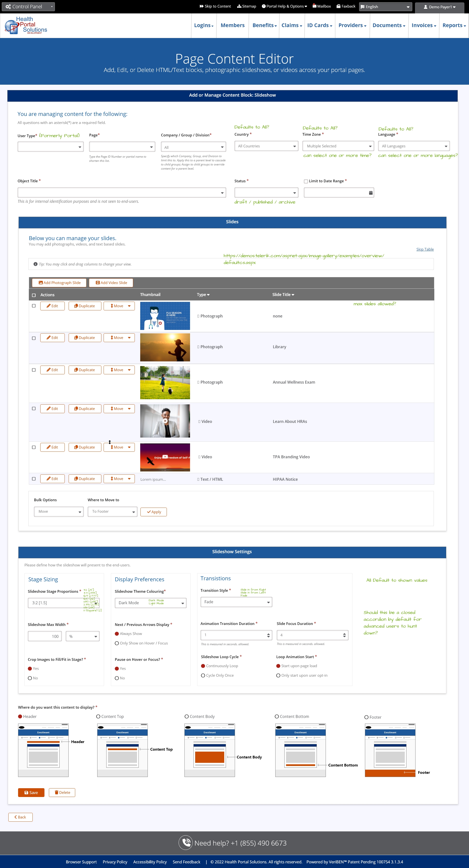Play the Learn About HRAs video thumbnail
Screen dimensions: 469x868
165,421
